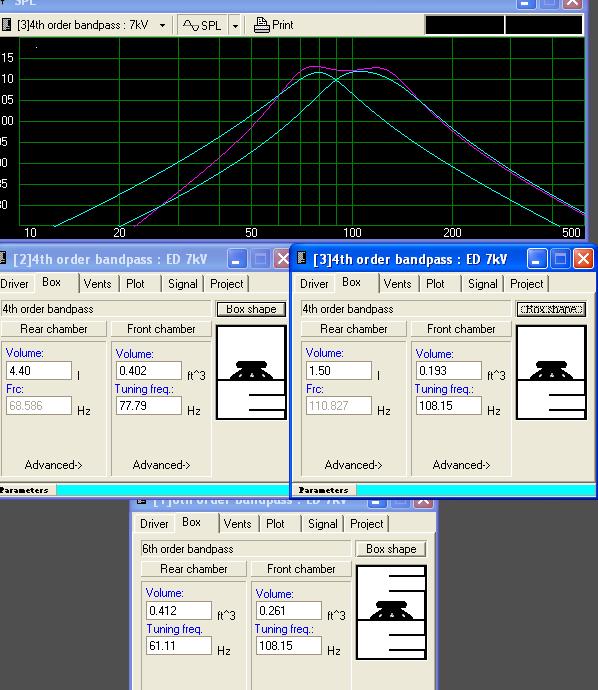Viewport: 598px width, 690px height.
Task: Click the box diagram thumbnail in window [2]
Action: tap(251, 372)
